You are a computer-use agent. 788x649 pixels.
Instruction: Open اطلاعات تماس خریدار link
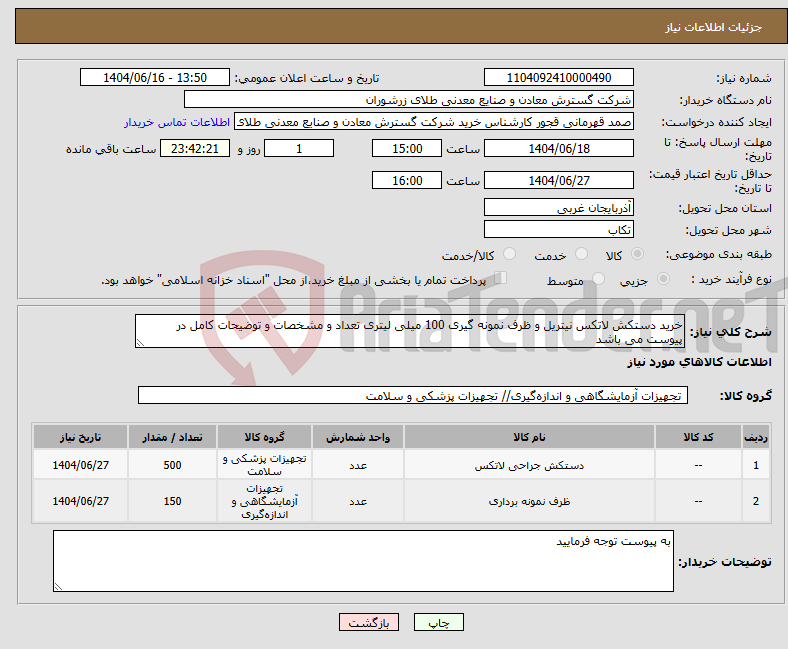(177, 122)
